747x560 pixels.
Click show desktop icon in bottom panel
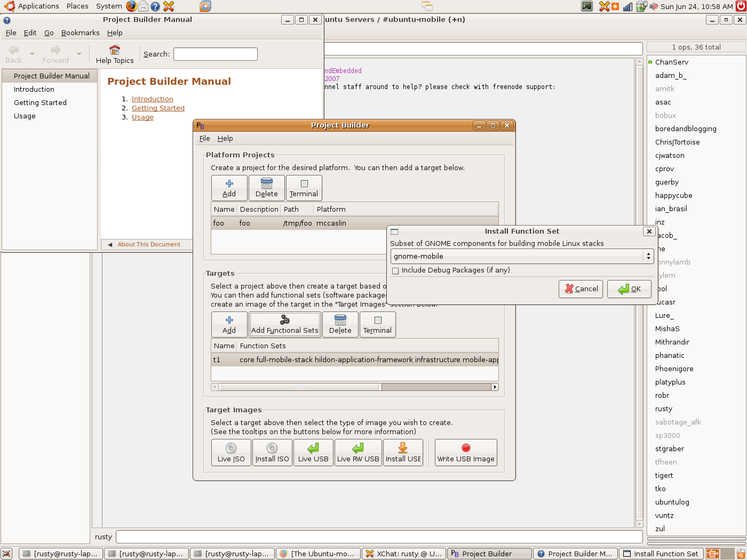point(6,554)
